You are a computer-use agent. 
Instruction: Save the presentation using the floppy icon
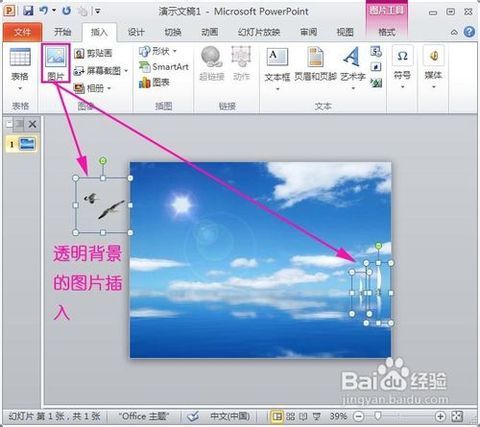tap(28, 11)
